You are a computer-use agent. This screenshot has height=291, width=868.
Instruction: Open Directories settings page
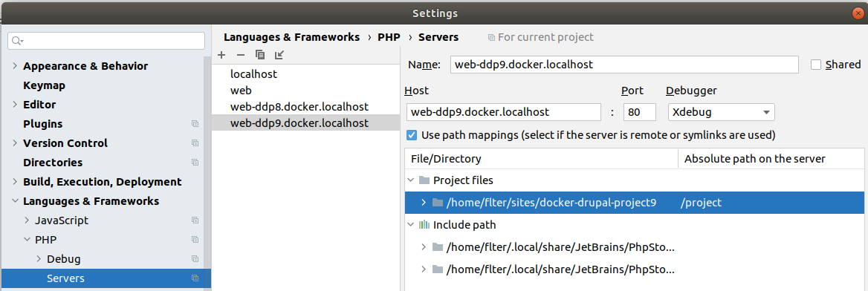pos(53,163)
